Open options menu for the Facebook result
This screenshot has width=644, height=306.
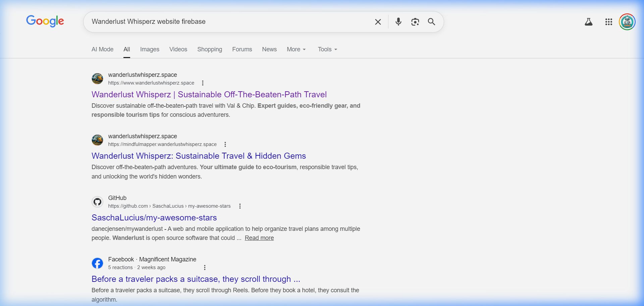pos(205,267)
